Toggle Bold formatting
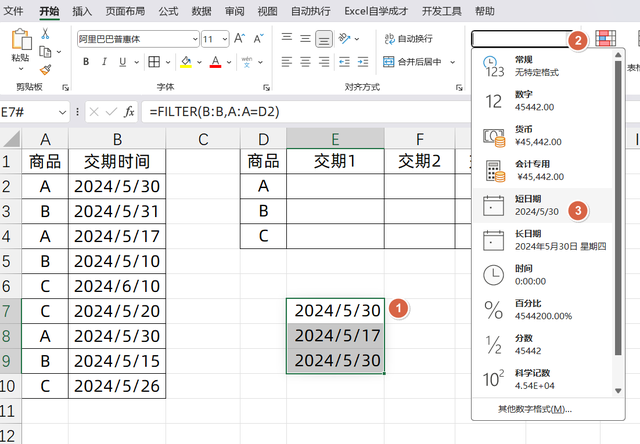Image resolution: width=640 pixels, height=444 pixels. coord(86,62)
